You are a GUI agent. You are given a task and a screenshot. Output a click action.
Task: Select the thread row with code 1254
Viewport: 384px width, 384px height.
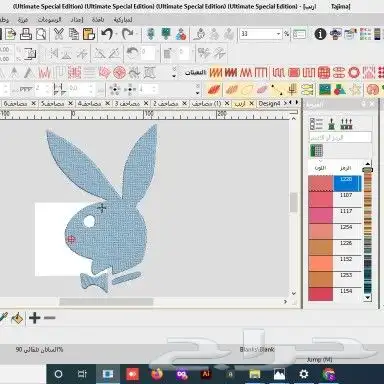click(x=335, y=232)
